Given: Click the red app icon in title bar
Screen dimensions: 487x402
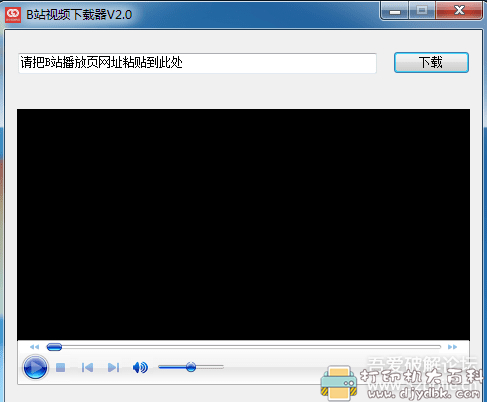Looking at the screenshot, I should [x=13, y=14].
